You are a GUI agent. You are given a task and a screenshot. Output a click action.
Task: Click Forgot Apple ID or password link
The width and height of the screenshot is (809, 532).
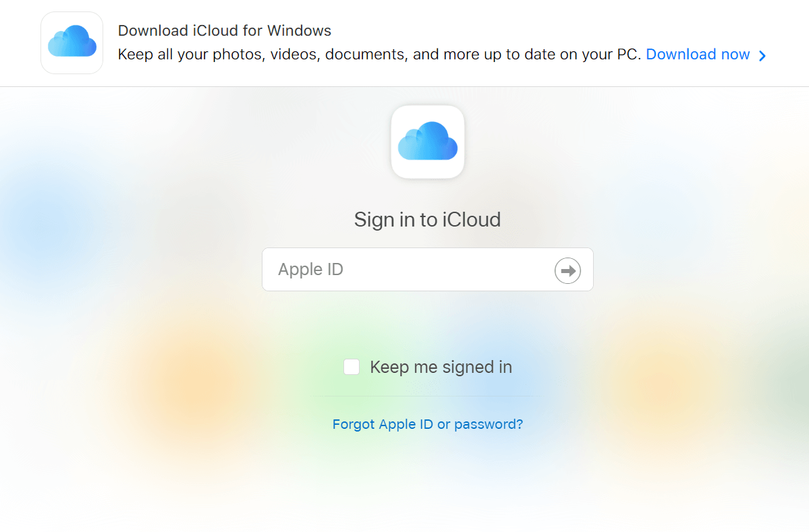tap(427, 424)
